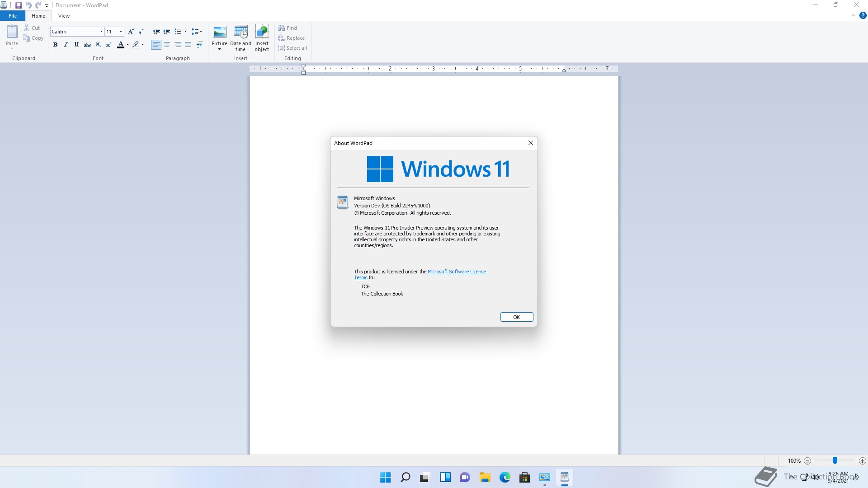
Task: Click the Undo icon in title bar
Action: (28, 5)
